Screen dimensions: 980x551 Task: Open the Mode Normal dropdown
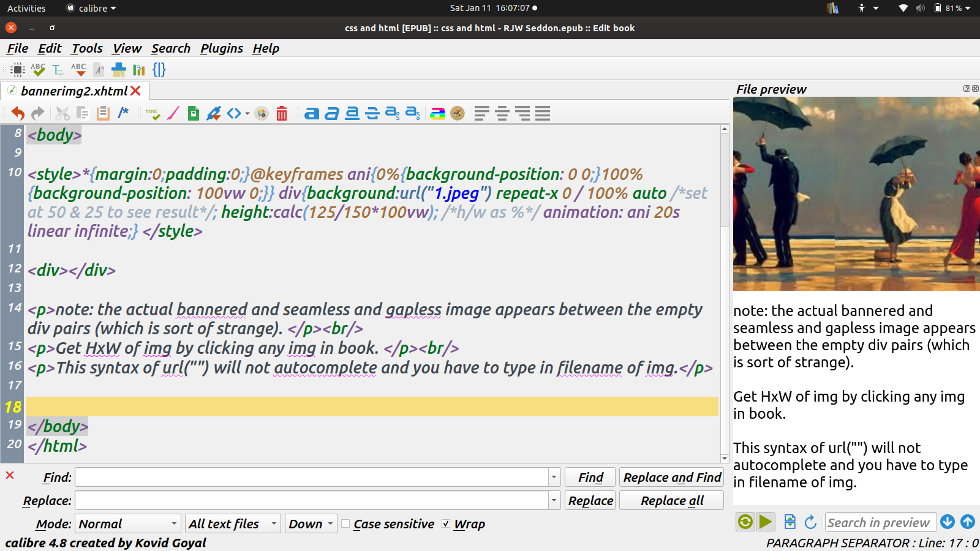click(x=128, y=524)
